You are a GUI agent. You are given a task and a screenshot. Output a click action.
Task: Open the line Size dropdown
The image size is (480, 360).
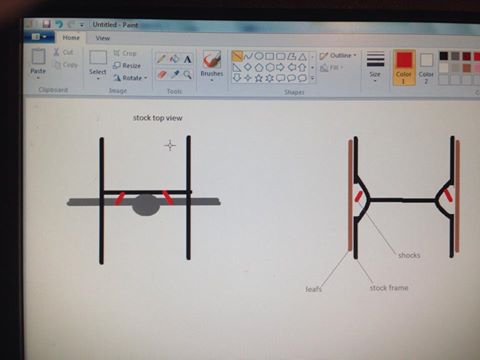click(375, 66)
